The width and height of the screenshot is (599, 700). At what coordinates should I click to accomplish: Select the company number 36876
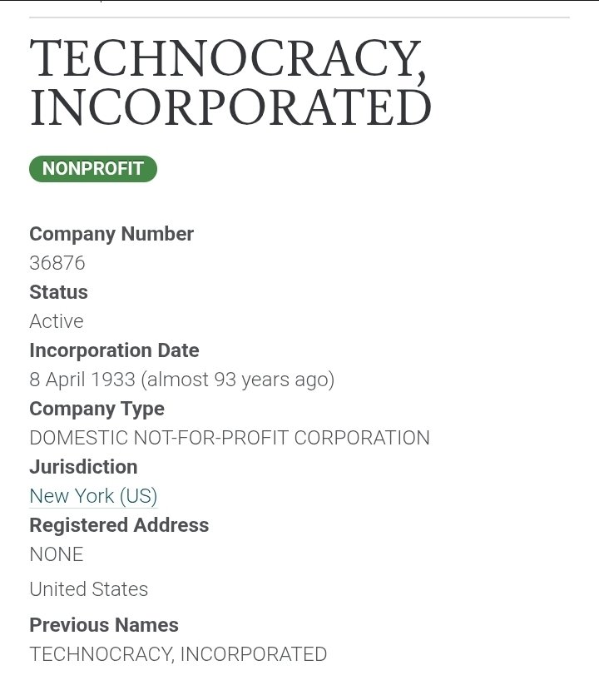57,263
